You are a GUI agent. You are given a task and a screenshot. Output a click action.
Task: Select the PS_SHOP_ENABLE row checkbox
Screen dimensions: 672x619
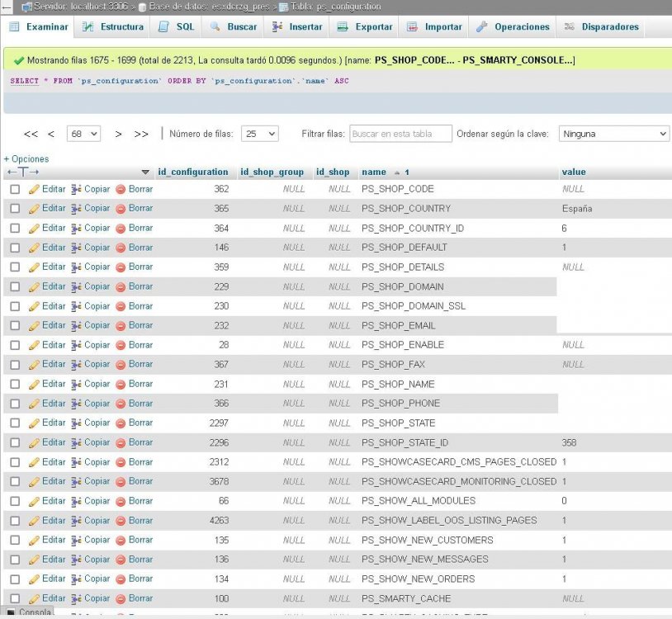(15, 345)
